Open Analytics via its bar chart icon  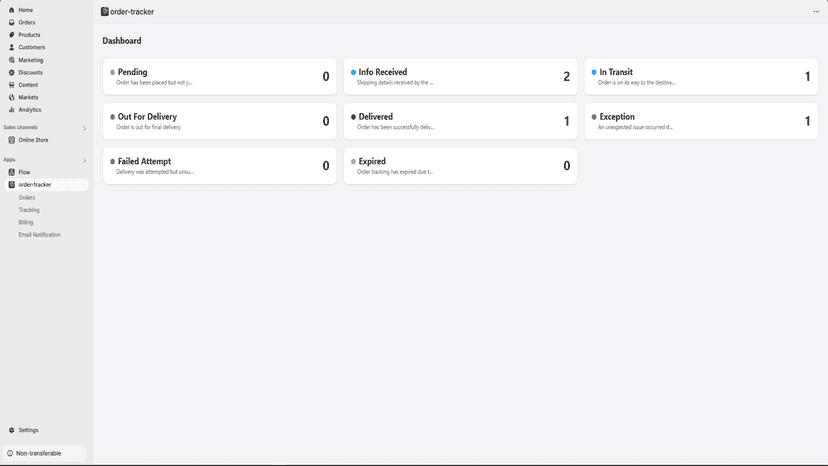click(x=12, y=110)
